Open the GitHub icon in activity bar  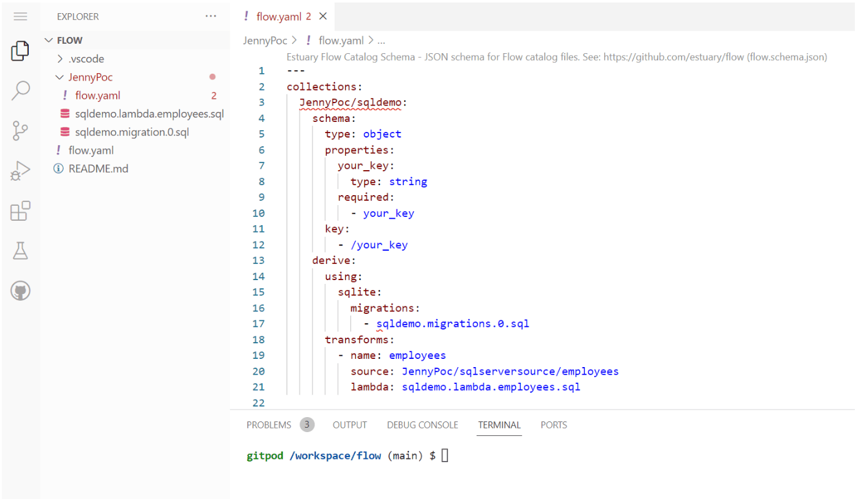pyautogui.click(x=21, y=291)
